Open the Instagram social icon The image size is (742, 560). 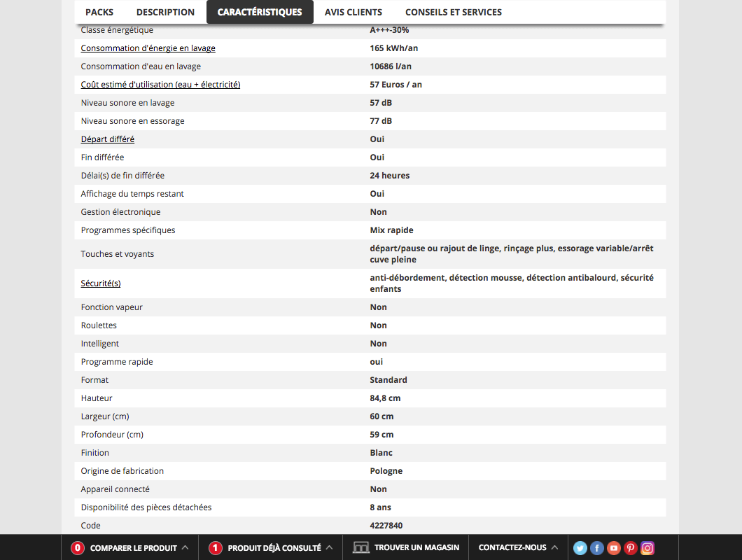tap(647, 548)
